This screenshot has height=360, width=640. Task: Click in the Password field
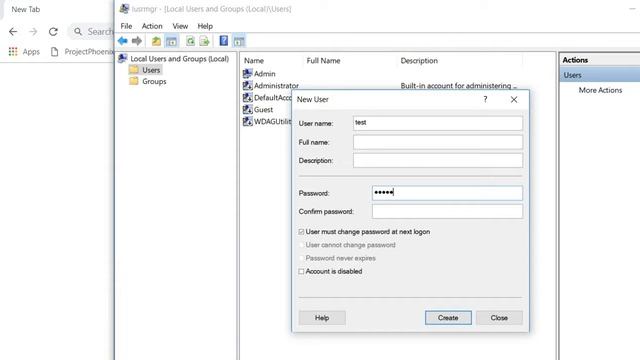click(447, 193)
